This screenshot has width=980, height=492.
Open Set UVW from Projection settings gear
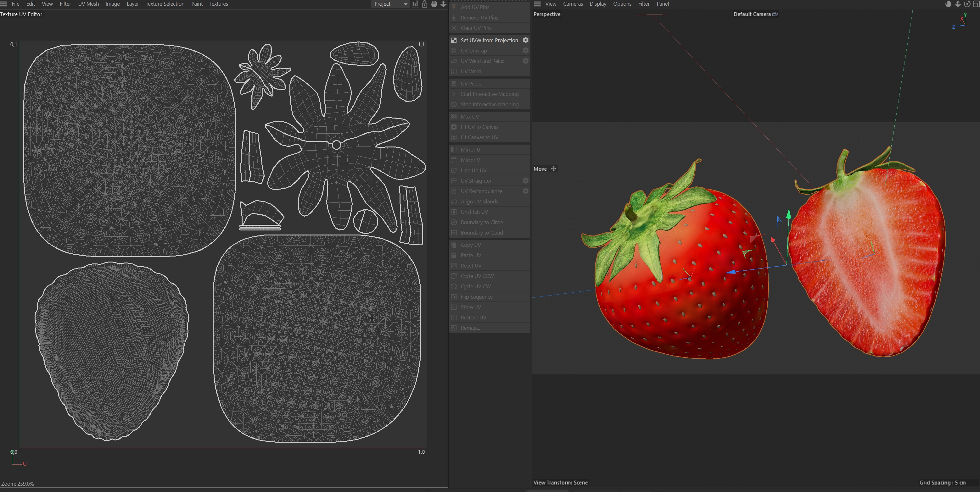pyautogui.click(x=525, y=40)
